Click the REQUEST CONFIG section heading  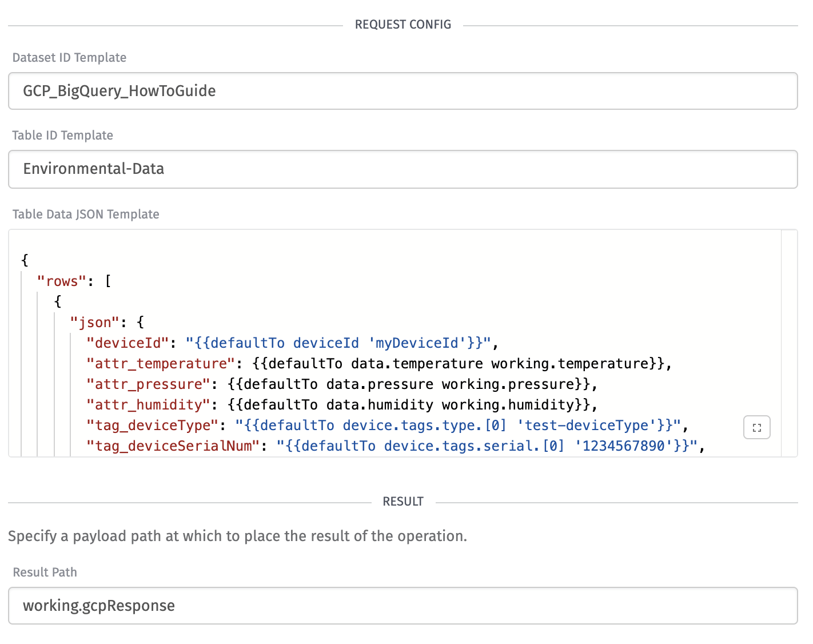coord(403,25)
